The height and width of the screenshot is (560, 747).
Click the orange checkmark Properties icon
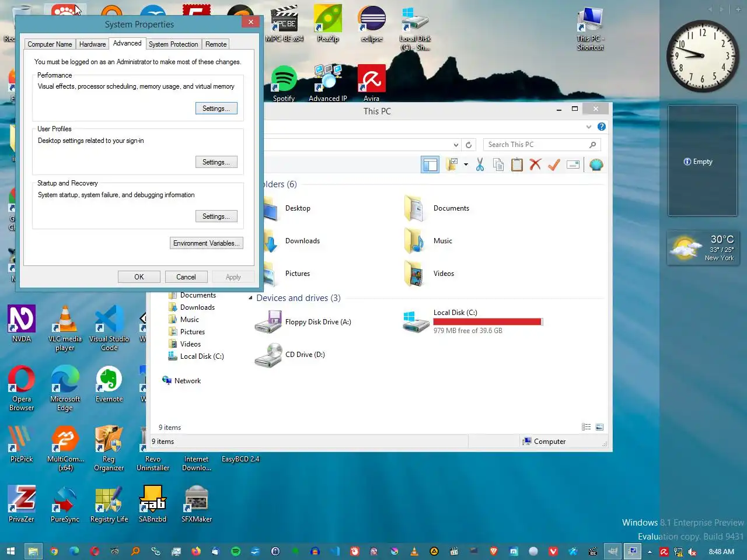pyautogui.click(x=554, y=165)
